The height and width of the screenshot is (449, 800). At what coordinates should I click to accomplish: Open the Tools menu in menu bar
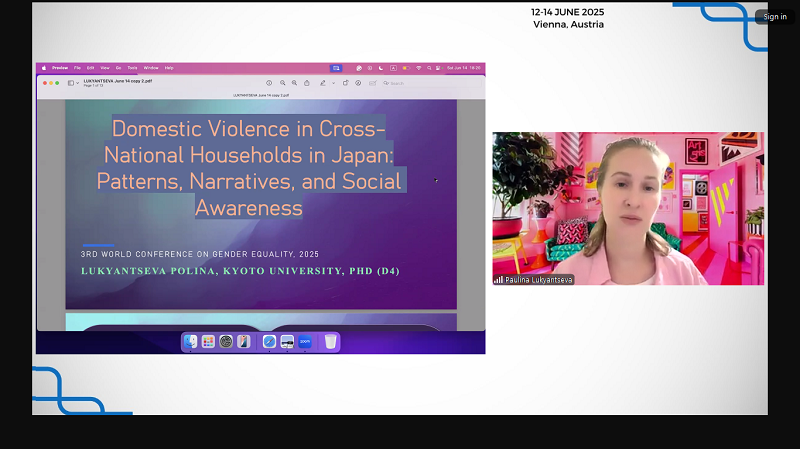coord(132,68)
